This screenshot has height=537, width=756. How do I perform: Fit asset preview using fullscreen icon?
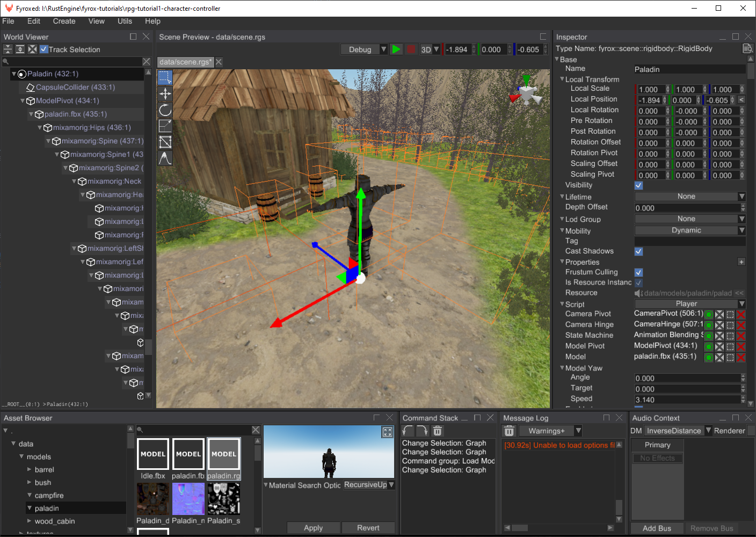click(x=388, y=432)
